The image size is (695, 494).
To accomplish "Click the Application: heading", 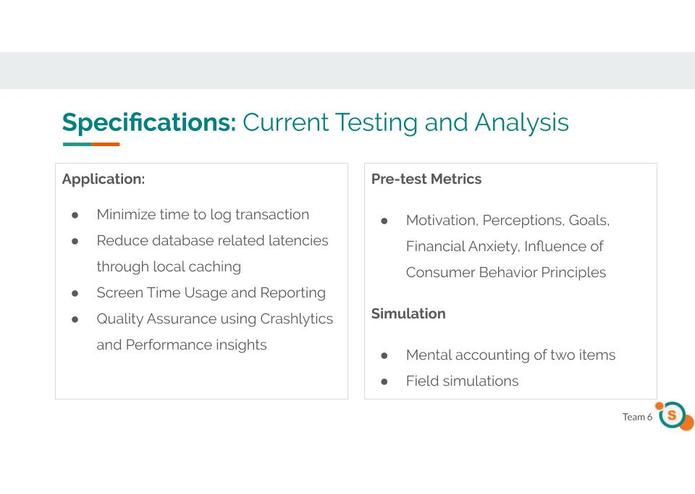I will pyautogui.click(x=103, y=179).
